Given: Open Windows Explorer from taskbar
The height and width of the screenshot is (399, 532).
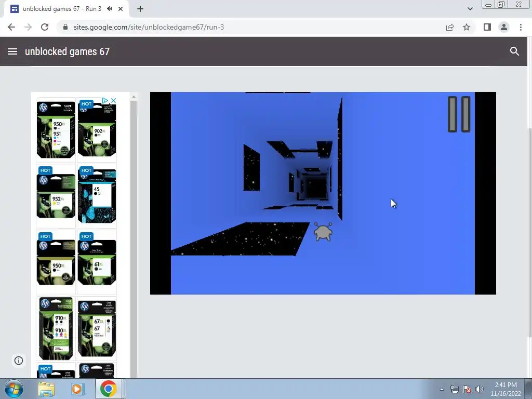Looking at the screenshot, I should coord(46,389).
